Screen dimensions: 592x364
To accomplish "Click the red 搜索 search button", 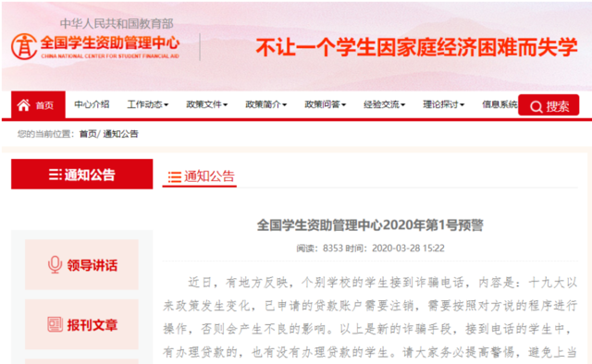I will [549, 105].
